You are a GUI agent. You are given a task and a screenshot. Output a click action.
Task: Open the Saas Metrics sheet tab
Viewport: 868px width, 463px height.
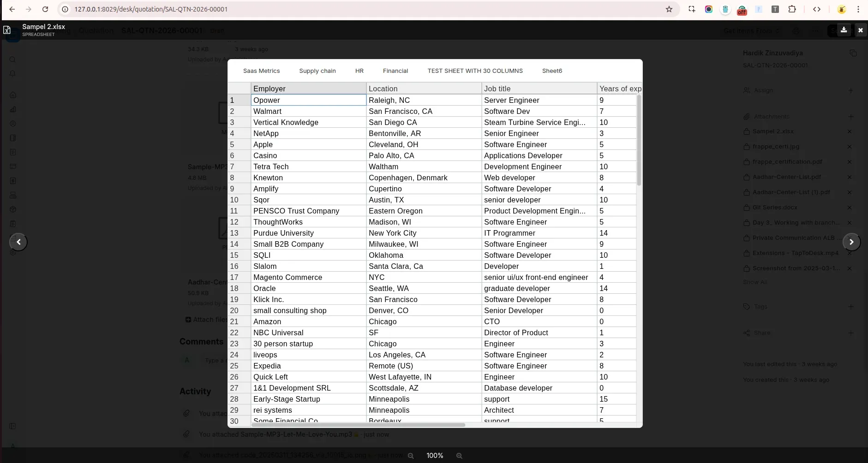click(x=262, y=71)
